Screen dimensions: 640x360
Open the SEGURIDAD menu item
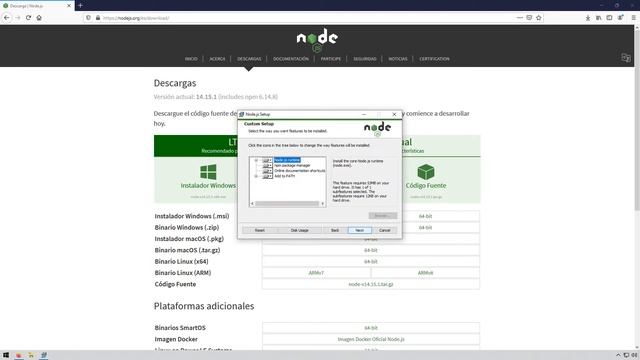(x=365, y=59)
